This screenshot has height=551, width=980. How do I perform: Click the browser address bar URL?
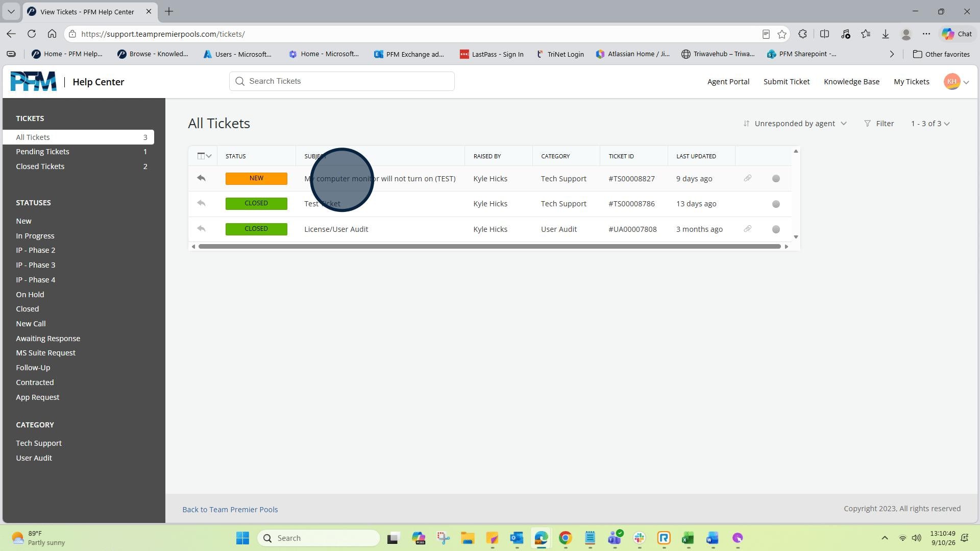(163, 34)
